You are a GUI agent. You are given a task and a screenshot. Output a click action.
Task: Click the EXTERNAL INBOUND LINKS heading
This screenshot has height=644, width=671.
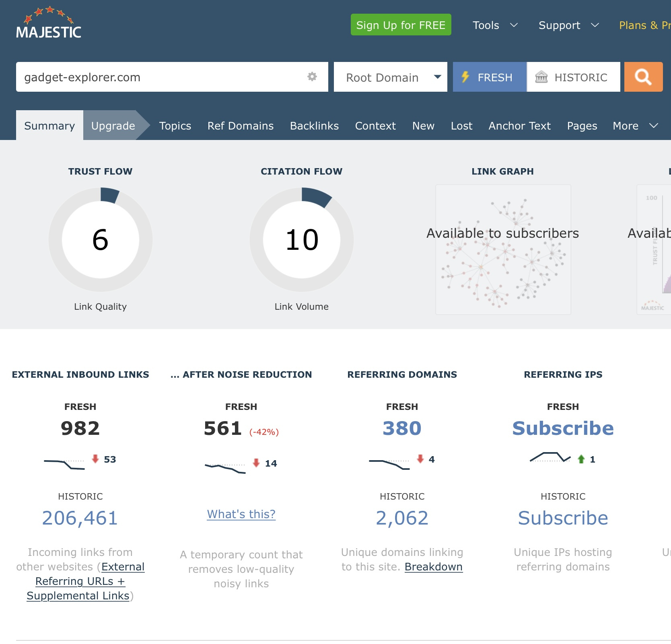tap(80, 374)
